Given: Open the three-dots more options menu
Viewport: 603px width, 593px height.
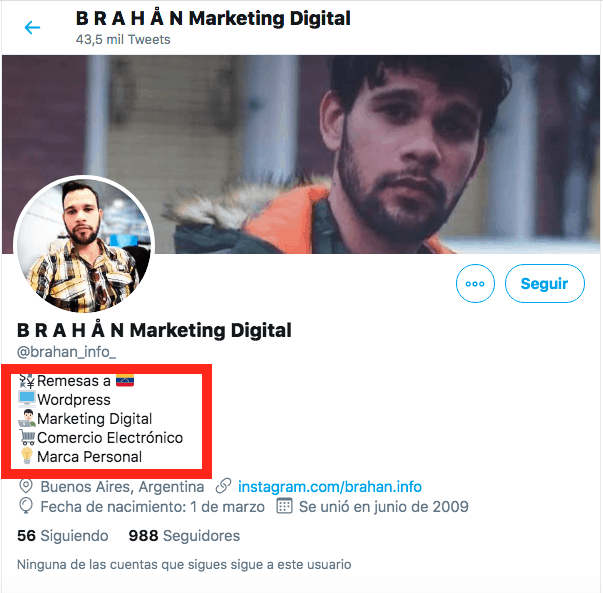Looking at the screenshot, I should 475,284.
